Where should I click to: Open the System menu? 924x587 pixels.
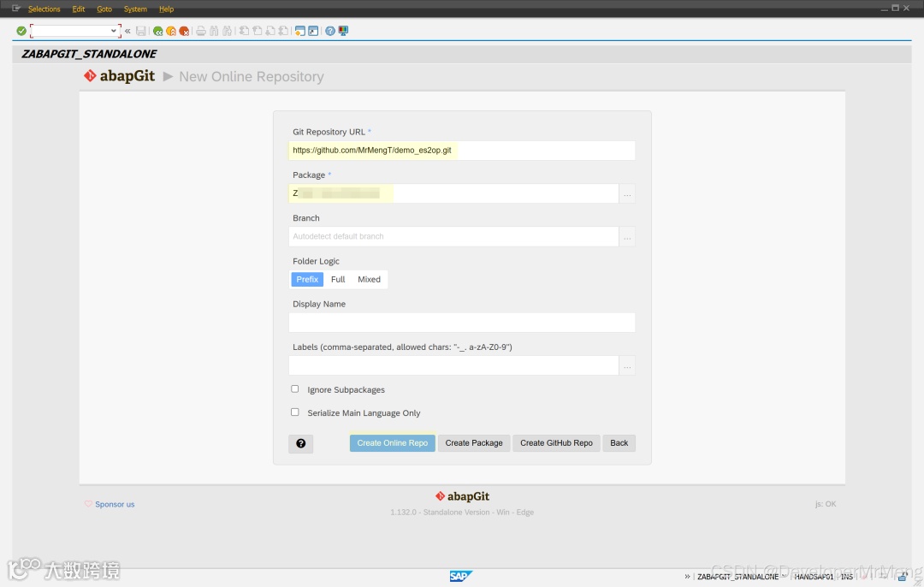tap(135, 9)
